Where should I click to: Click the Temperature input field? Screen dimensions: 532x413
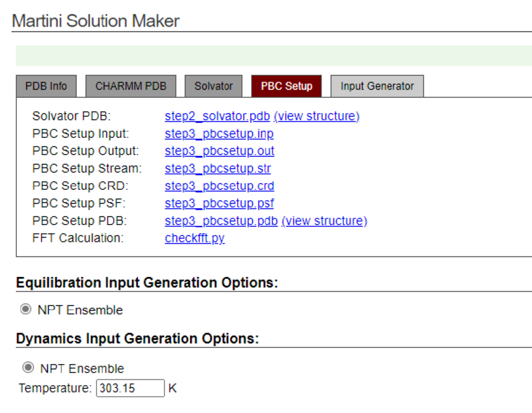point(130,388)
